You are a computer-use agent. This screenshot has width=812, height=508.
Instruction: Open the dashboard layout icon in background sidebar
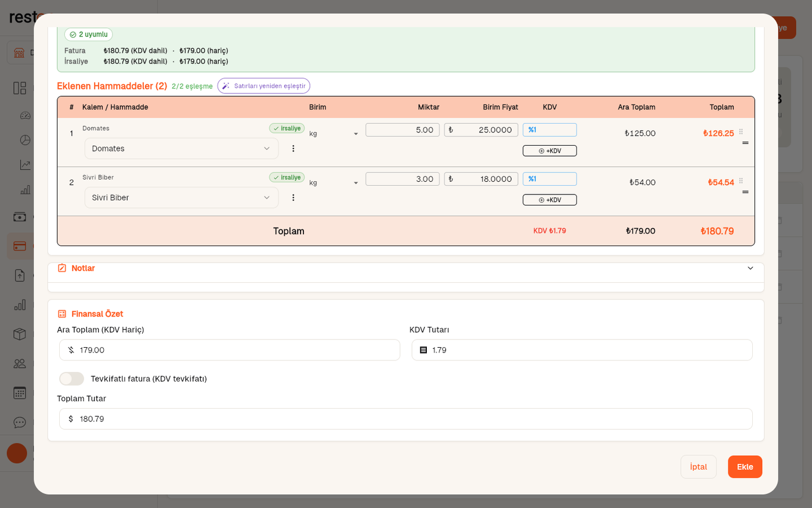click(20, 88)
